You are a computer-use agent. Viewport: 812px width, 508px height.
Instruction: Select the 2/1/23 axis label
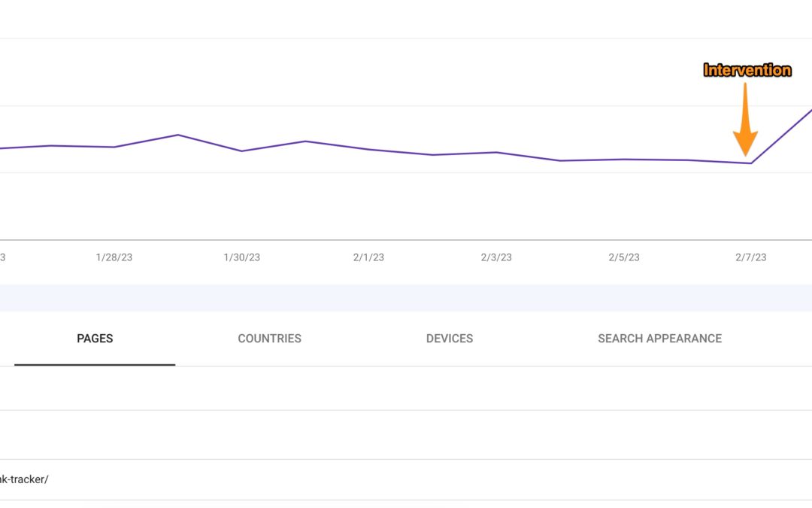[368, 257]
